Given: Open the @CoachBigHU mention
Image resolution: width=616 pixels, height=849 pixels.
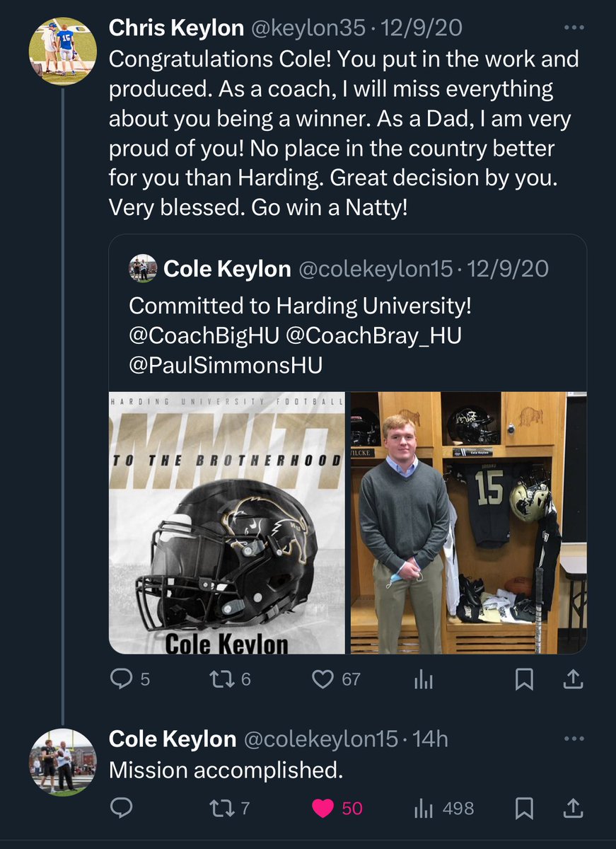Looking at the screenshot, I should (204, 337).
